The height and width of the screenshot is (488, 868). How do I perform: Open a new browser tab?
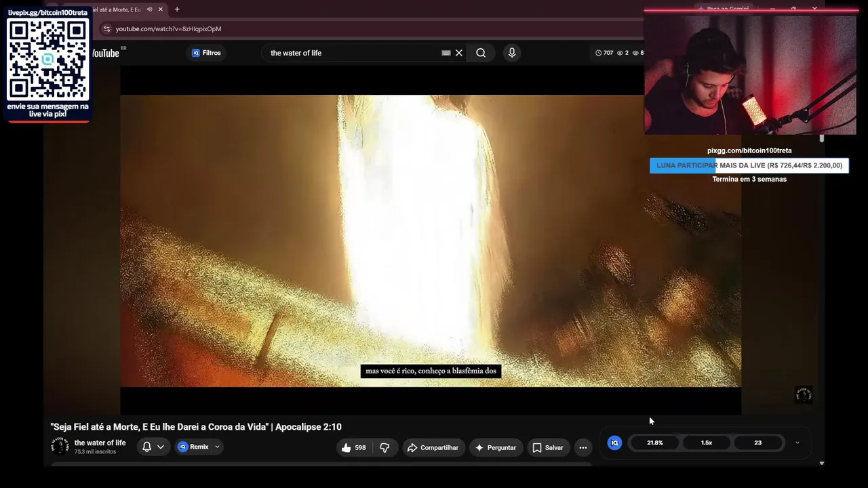(177, 9)
